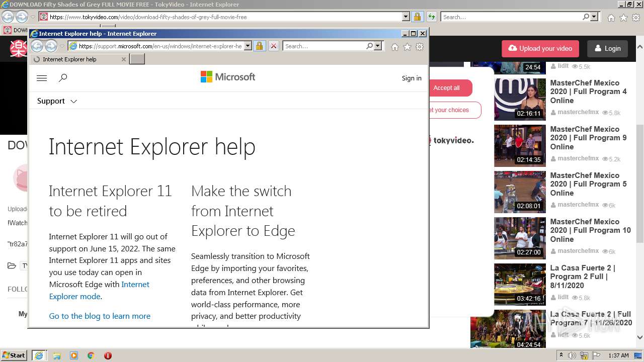Viewport: 644px width, 362px height.
Task: Open MasterChef Mexico Full Program 5 thumbnail
Action: pyautogui.click(x=520, y=192)
